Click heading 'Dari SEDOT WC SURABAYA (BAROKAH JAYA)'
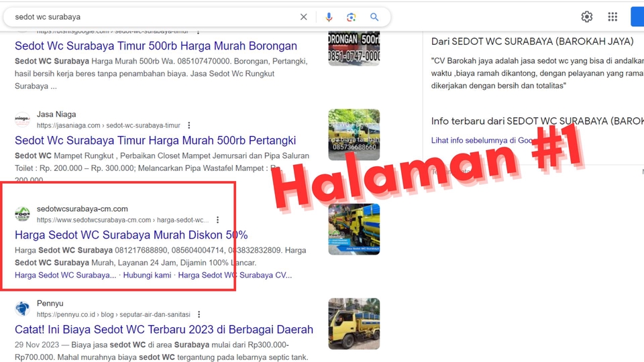Viewport: 644px width, 362px height. pyautogui.click(x=532, y=41)
